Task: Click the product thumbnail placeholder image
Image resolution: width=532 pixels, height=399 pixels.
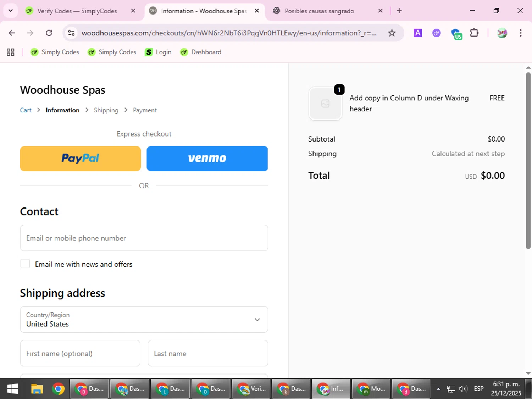Action: [325, 104]
